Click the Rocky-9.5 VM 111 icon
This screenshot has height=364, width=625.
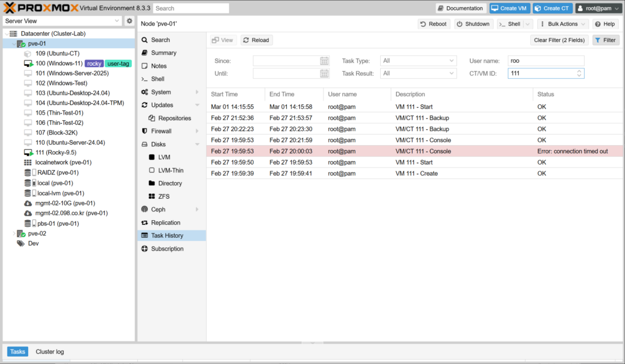click(x=28, y=152)
